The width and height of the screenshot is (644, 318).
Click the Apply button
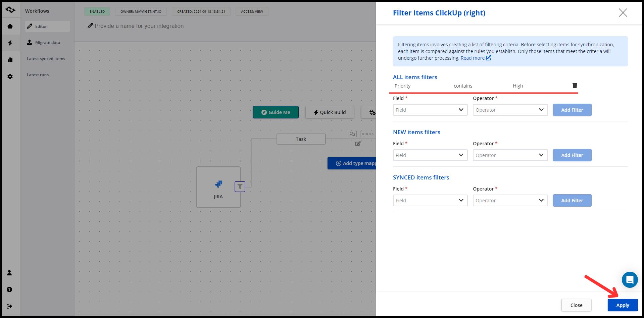point(622,305)
